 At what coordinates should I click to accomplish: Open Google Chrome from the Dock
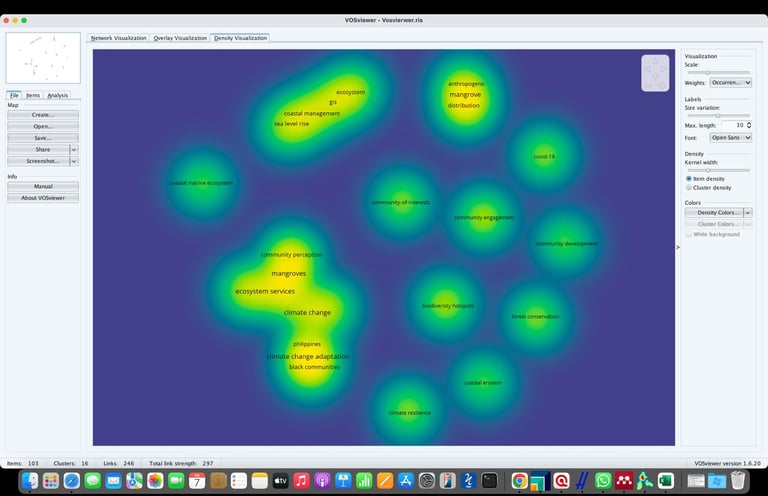[x=519, y=481]
